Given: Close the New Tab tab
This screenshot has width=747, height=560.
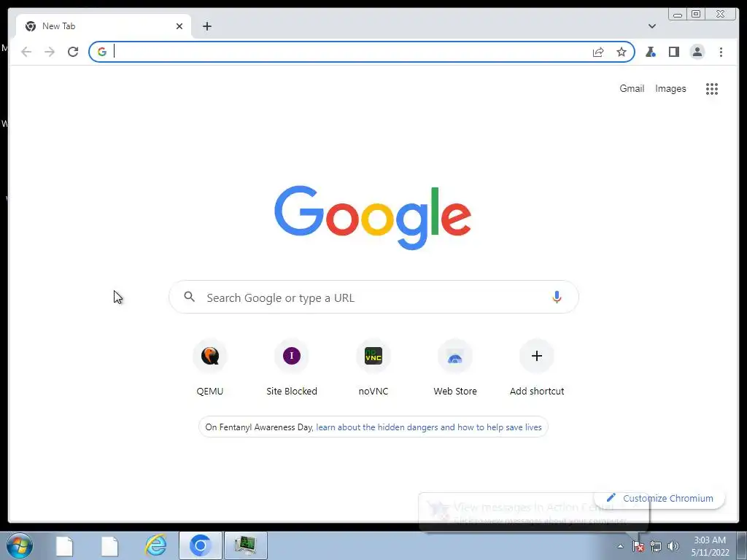Looking at the screenshot, I should pyautogui.click(x=179, y=26).
